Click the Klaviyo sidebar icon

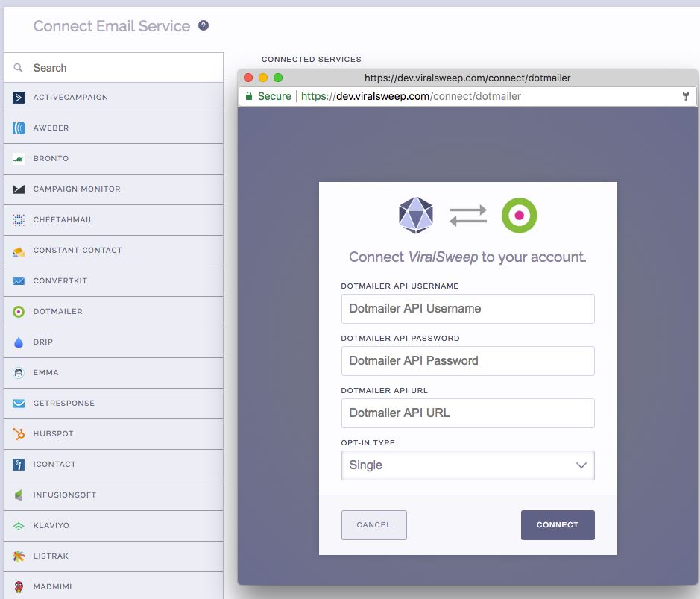point(19,525)
